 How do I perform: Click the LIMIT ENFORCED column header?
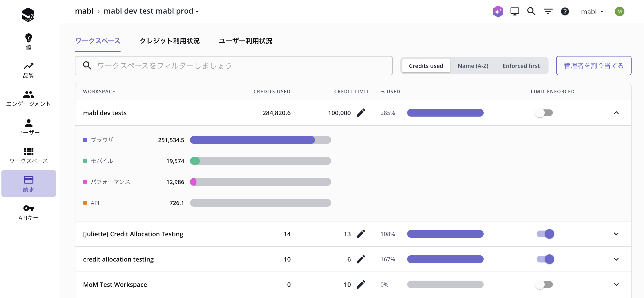click(x=553, y=91)
